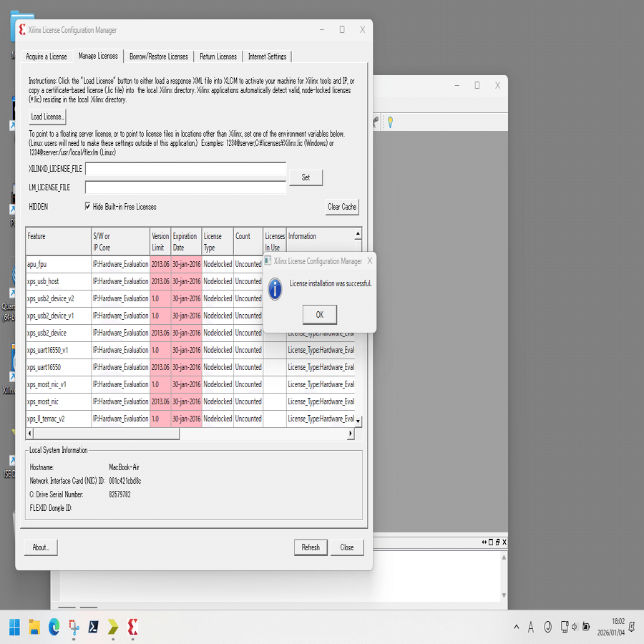644x644 pixels.
Task: Click the horizontal scrollbar right arrow
Action: (351, 434)
